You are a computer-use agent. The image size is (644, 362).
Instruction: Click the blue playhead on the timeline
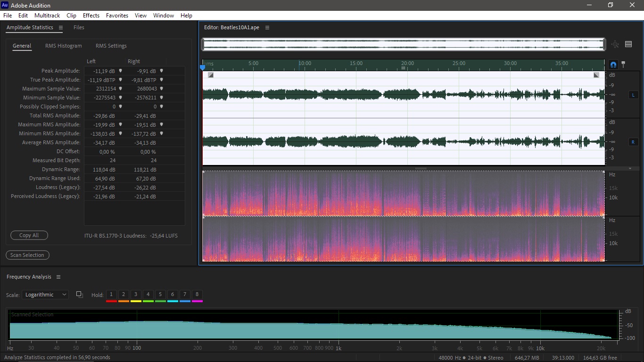point(203,67)
